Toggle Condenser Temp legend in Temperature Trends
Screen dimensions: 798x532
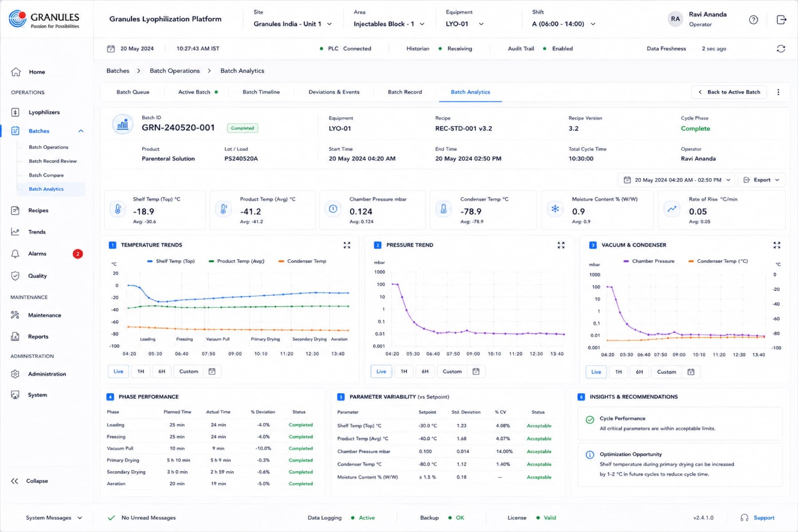point(302,261)
